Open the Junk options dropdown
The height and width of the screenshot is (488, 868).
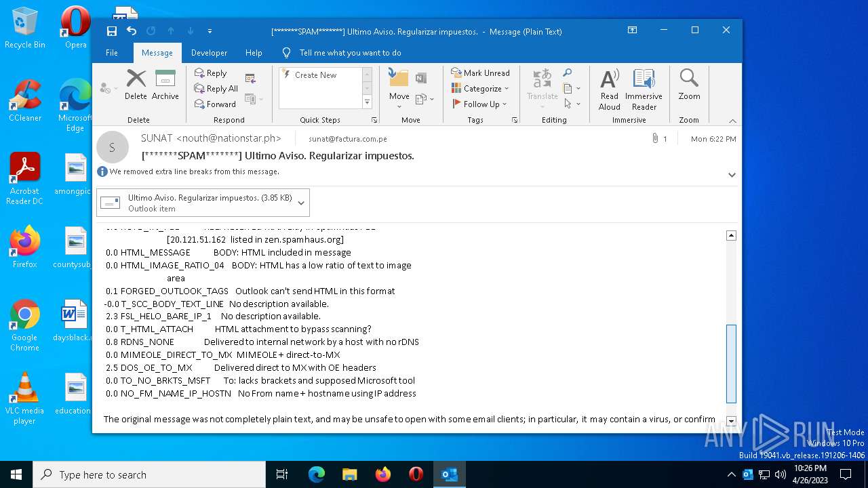pyautogui.click(x=108, y=88)
